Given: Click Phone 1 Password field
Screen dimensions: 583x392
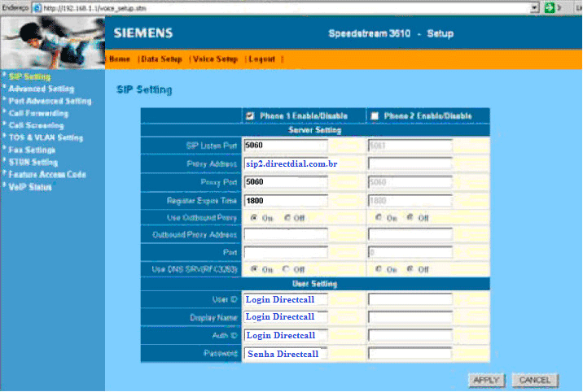Looking at the screenshot, I should click(x=286, y=354).
